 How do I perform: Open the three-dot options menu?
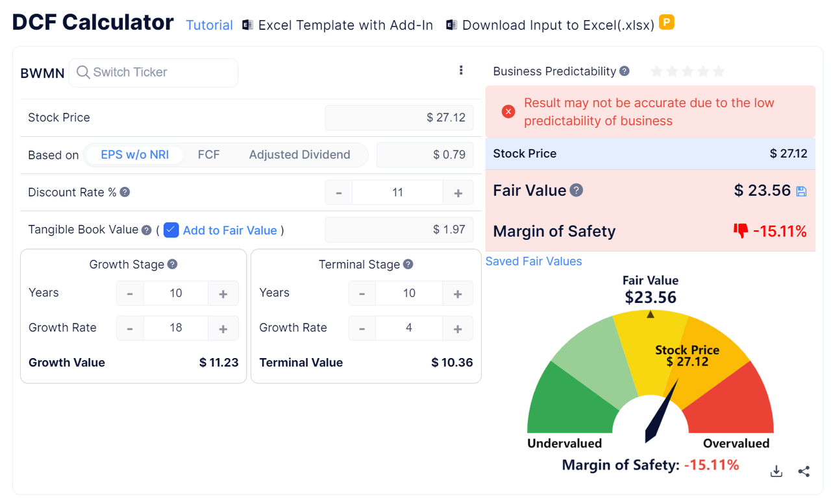[461, 70]
